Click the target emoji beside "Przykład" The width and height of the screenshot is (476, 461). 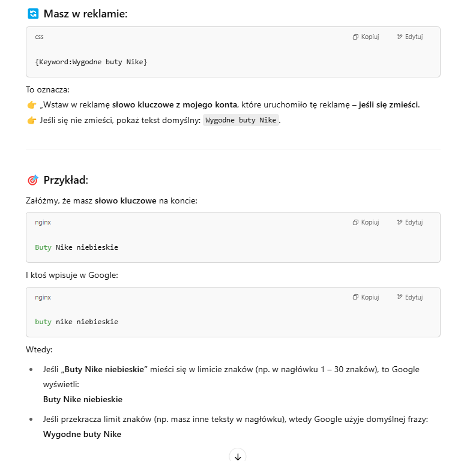coord(33,180)
